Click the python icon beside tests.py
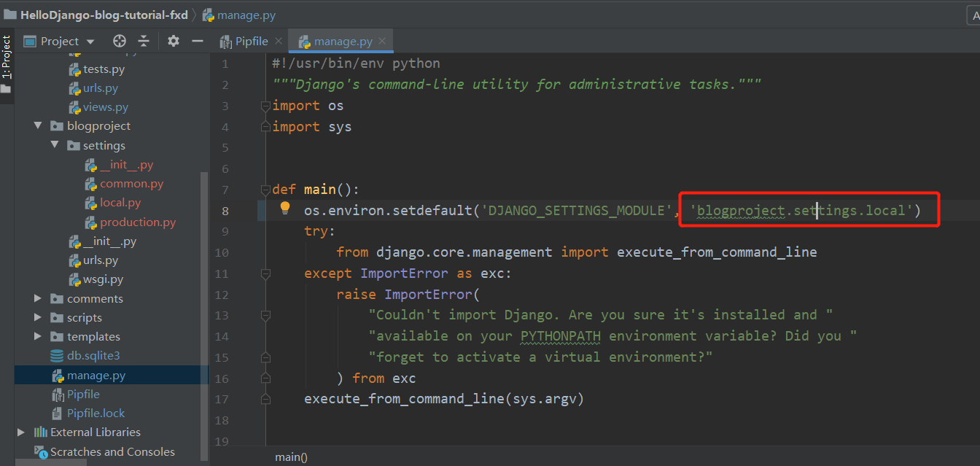The image size is (980, 466). click(x=74, y=69)
